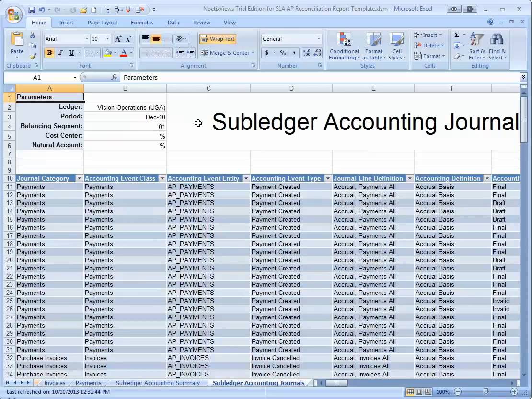The height and width of the screenshot is (399, 532).
Task: Toggle Wrap Text for the selection
Action: [218, 38]
